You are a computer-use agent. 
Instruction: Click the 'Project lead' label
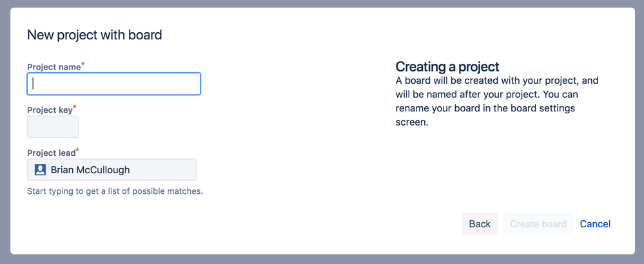point(52,153)
